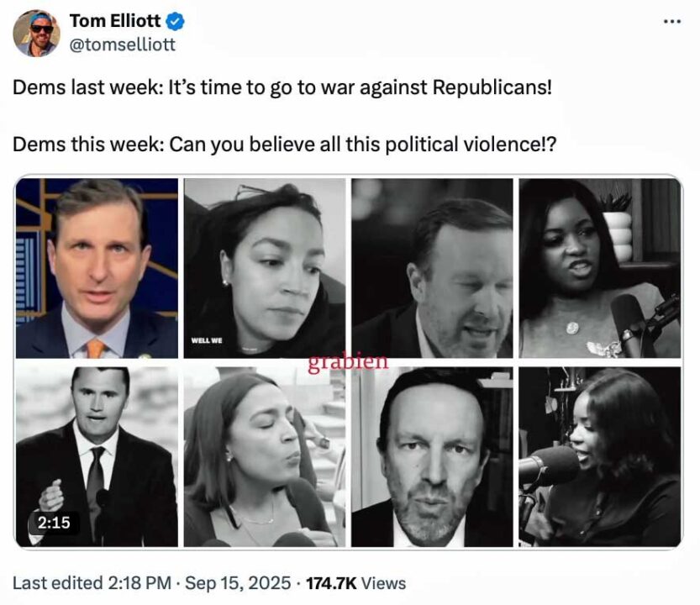Screen dimensions: 700x605
Task: Play the panel with the orange-tie man
Action: click(97, 268)
